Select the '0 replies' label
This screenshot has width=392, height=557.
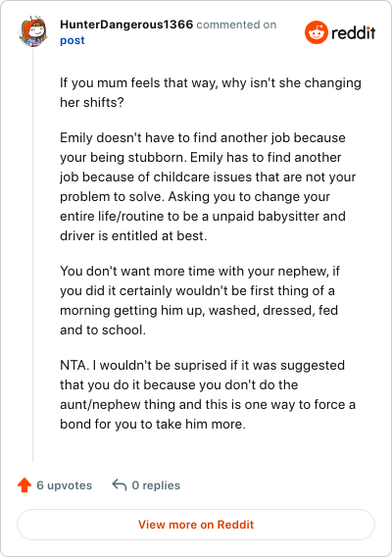point(156,485)
